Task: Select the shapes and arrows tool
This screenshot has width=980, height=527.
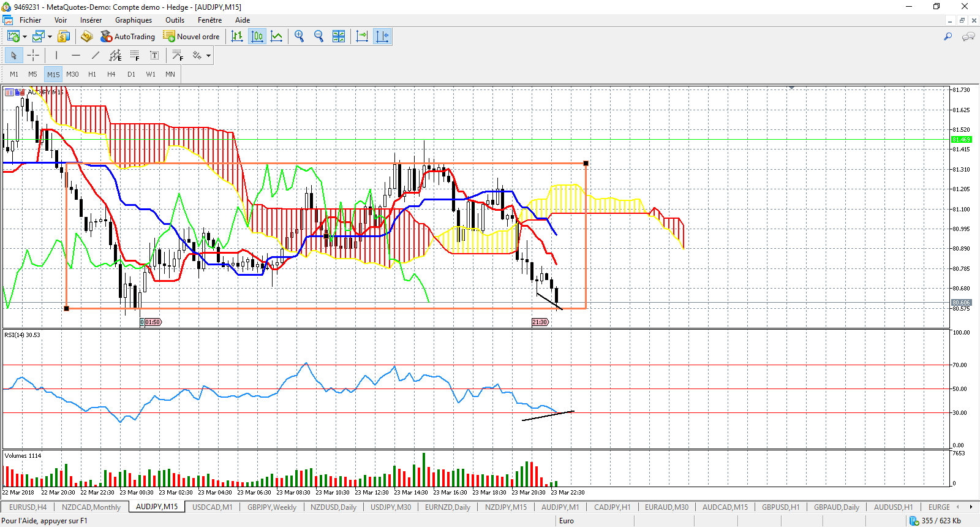Action: (197, 56)
